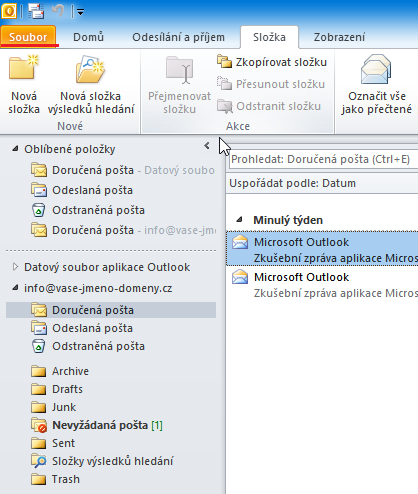The height and width of the screenshot is (494, 418).
Task: Select the Složka ribbon tab
Action: (x=269, y=37)
